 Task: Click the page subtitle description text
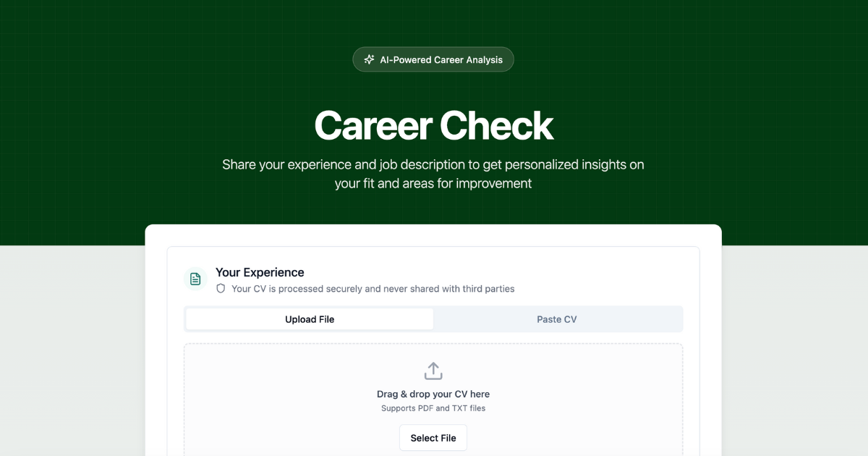[x=433, y=174]
